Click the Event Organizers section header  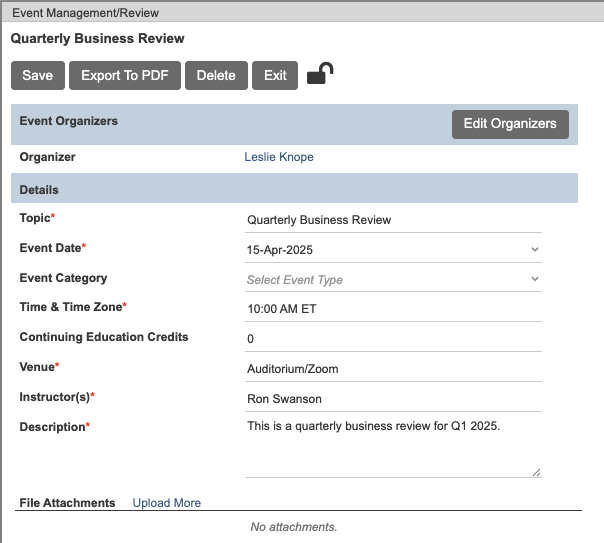point(69,121)
